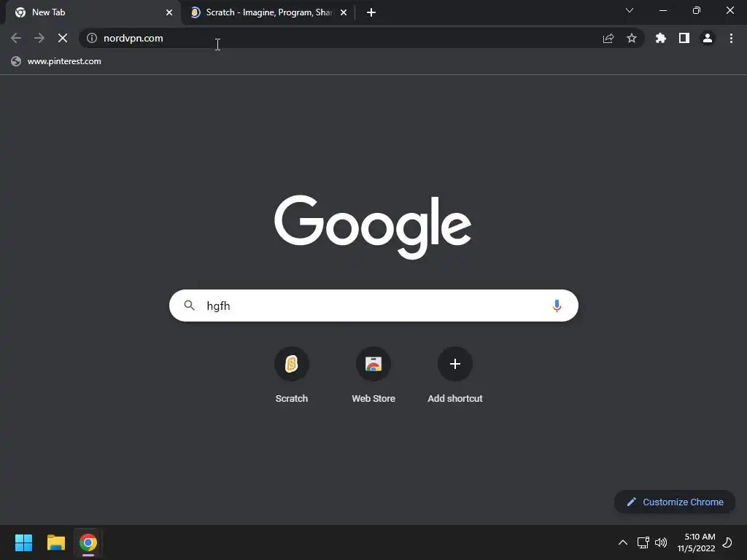Click the focus assist moon icon
Viewport: 747px width, 560px height.
pyautogui.click(x=727, y=542)
